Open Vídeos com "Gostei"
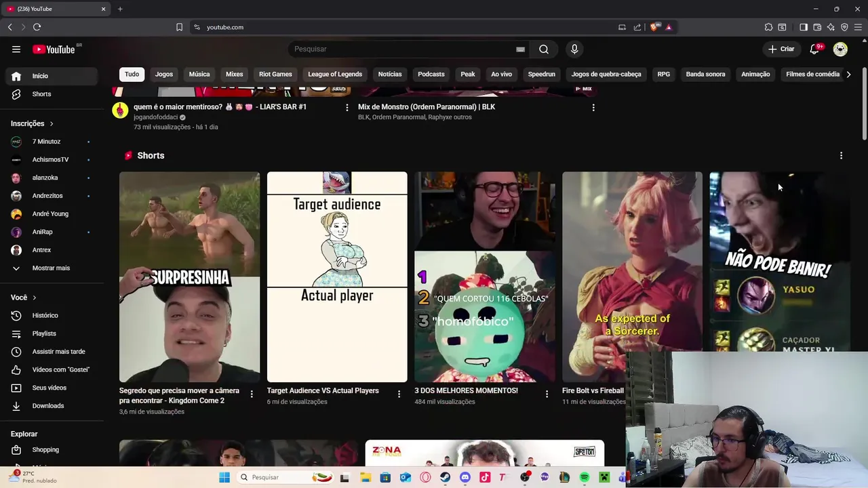Screen dimensions: 868x488 [53, 369]
